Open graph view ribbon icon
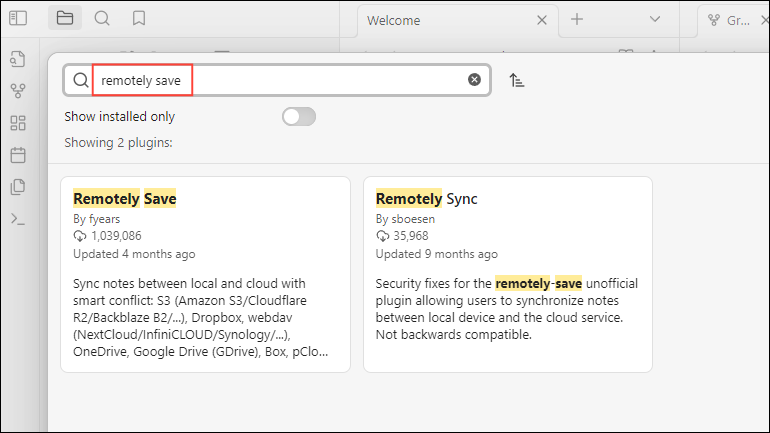Image resolution: width=770 pixels, height=433 pixels. [18, 91]
